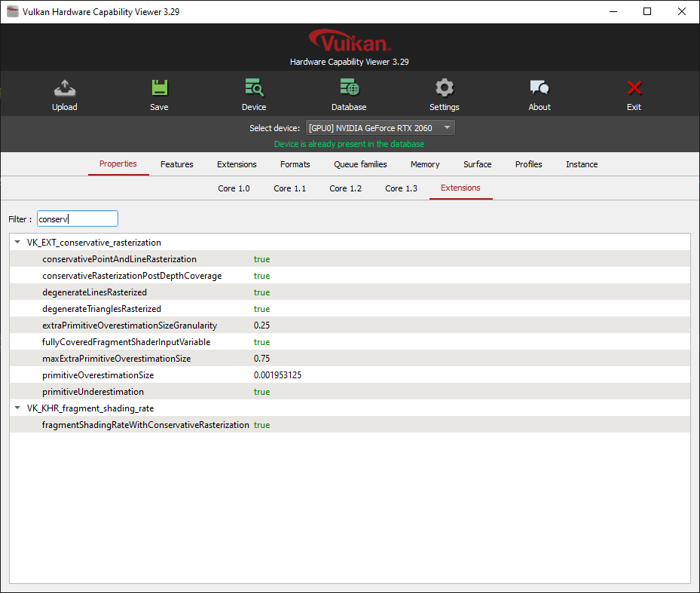This screenshot has width=700, height=593.
Task: Click the value 0.001953125
Action: coord(278,375)
